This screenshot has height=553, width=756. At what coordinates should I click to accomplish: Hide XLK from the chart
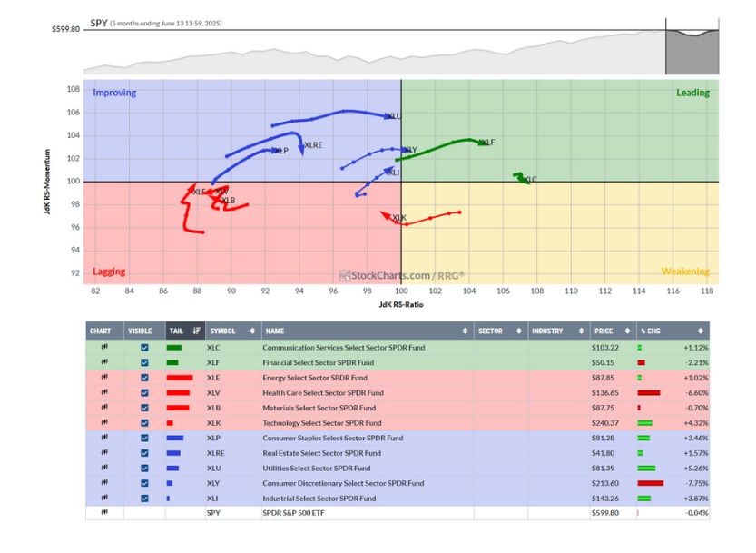144,423
